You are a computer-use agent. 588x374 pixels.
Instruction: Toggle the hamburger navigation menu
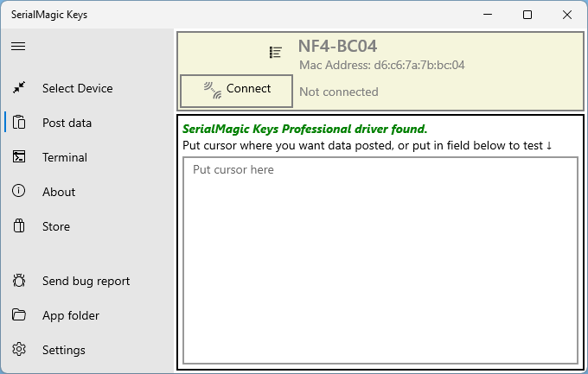[18, 46]
